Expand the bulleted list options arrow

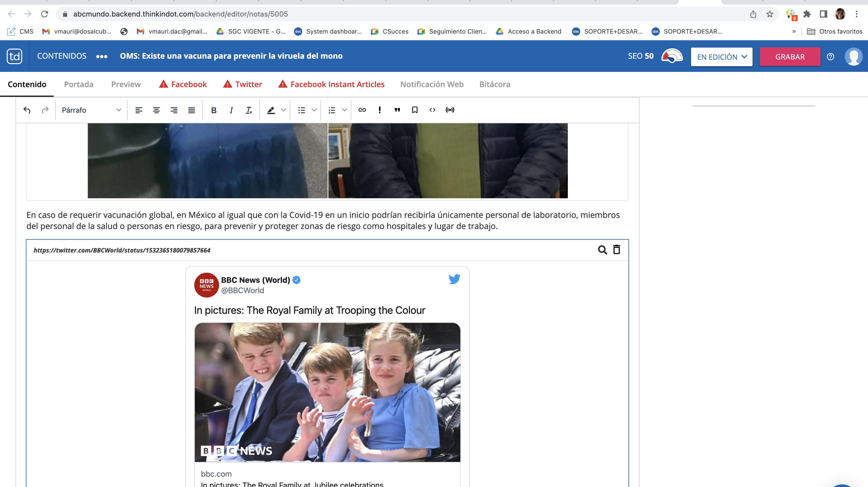[314, 110]
